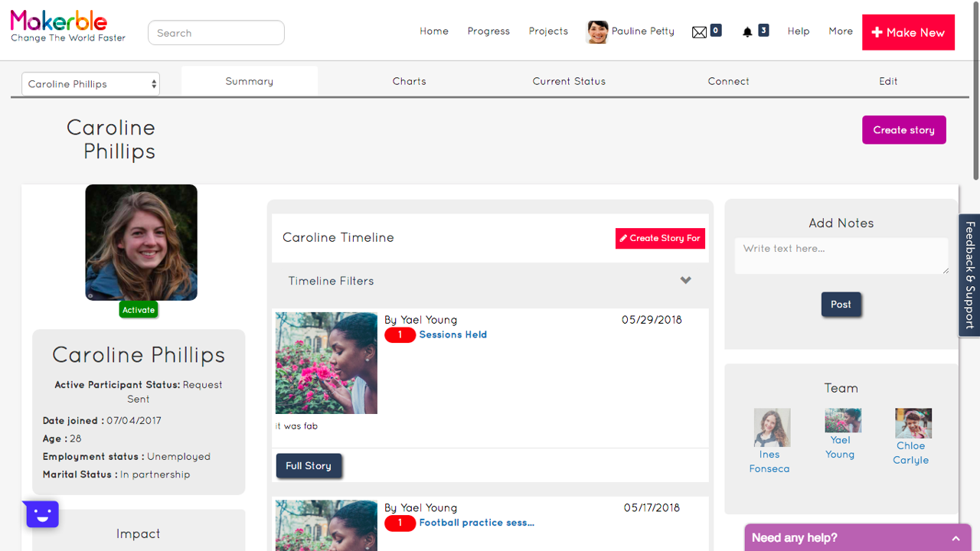Click the green Activate button
980x551 pixels.
pos(139,310)
